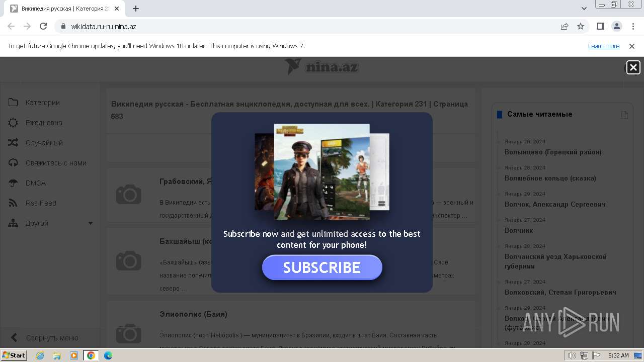Open the Волынцево (Горецкий район) article
Image resolution: width=644 pixels, height=362 pixels.
pyautogui.click(x=553, y=152)
